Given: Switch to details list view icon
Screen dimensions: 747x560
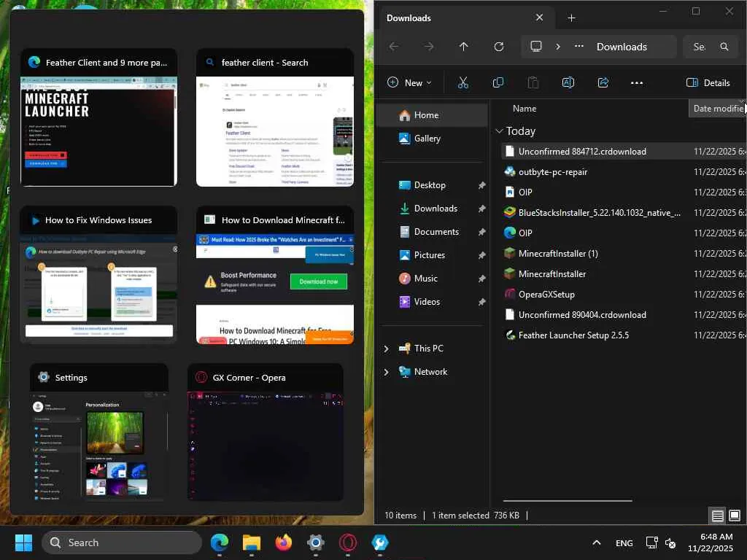Looking at the screenshot, I should 717,516.
